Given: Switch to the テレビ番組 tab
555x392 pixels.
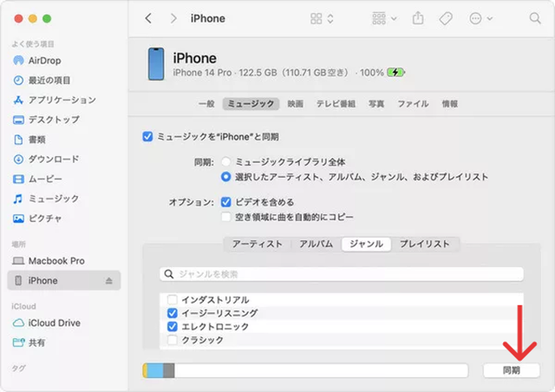Looking at the screenshot, I should click(x=336, y=104).
